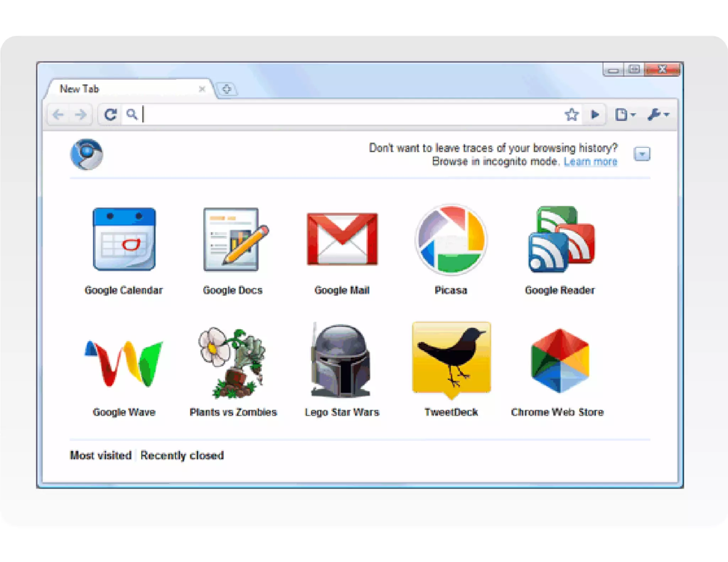728x562 pixels.
Task: Click the Google Wave label
Action: click(124, 412)
